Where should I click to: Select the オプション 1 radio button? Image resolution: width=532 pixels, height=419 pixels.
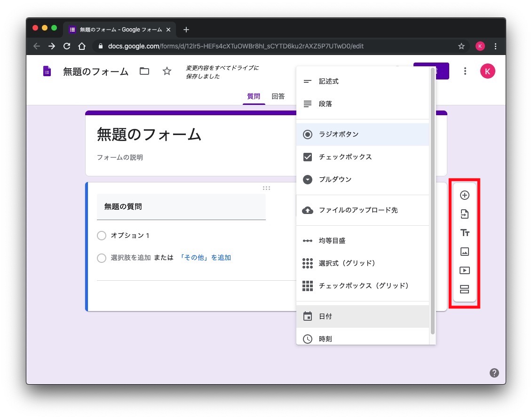(x=102, y=236)
